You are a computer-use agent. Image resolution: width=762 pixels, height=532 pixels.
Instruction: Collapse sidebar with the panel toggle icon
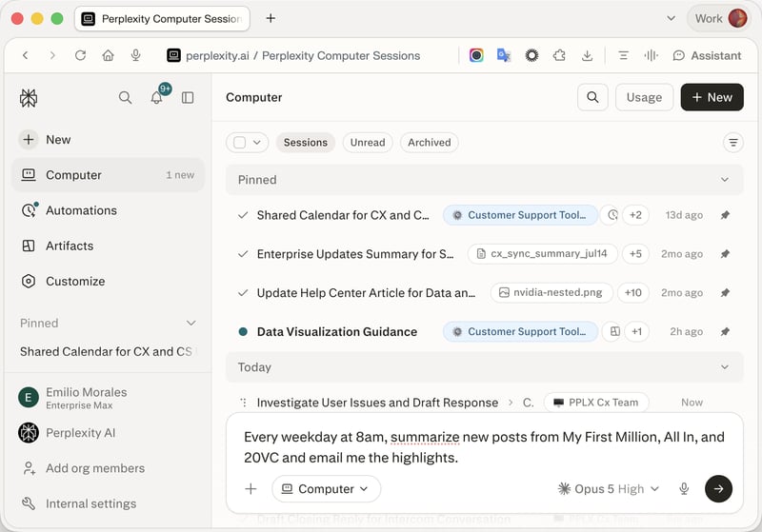188,98
